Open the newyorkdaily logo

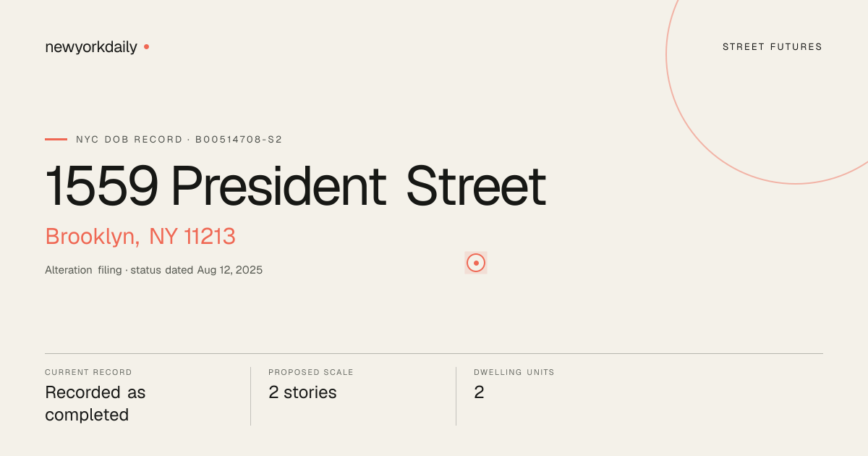tap(91, 47)
